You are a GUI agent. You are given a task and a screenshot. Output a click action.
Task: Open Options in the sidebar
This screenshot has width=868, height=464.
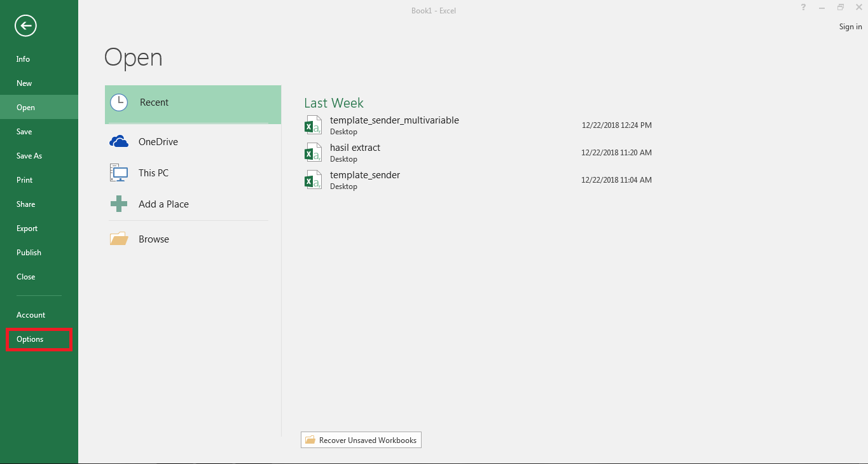pyautogui.click(x=30, y=339)
